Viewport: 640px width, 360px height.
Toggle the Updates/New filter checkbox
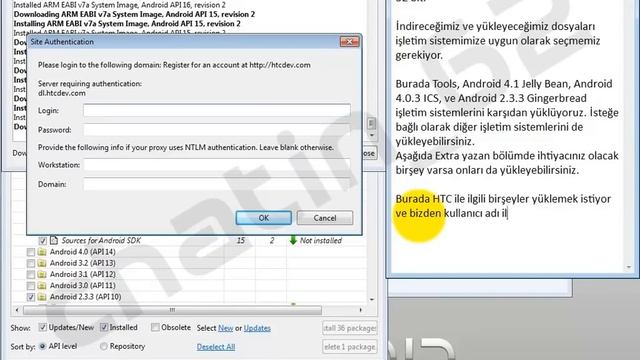pyautogui.click(x=42, y=327)
